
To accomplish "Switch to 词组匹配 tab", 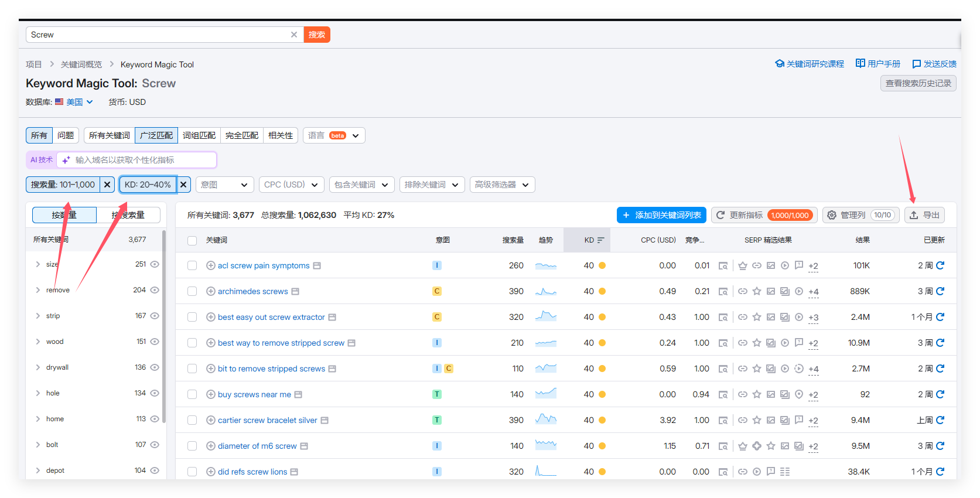I will coord(199,135).
